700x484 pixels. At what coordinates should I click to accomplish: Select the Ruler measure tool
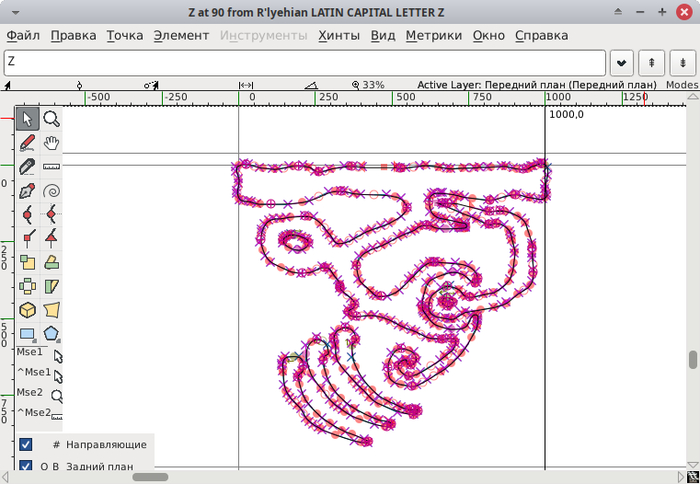(51, 167)
